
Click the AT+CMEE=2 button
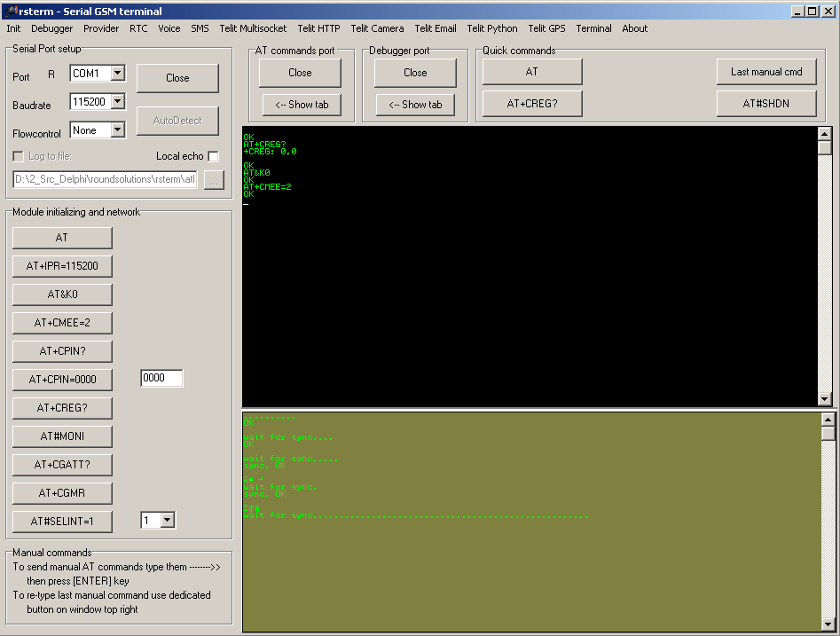(x=62, y=323)
